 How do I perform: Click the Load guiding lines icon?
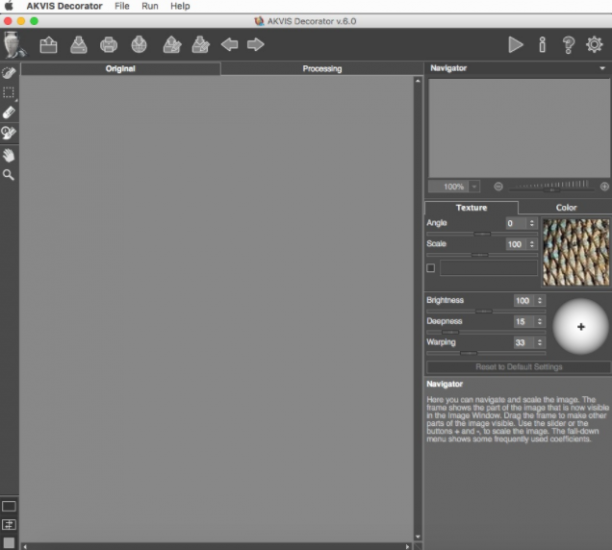pyautogui.click(x=172, y=45)
